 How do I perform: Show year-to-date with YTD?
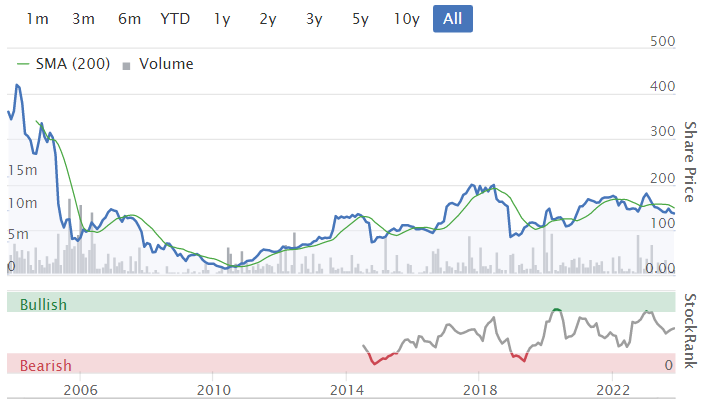[175, 19]
